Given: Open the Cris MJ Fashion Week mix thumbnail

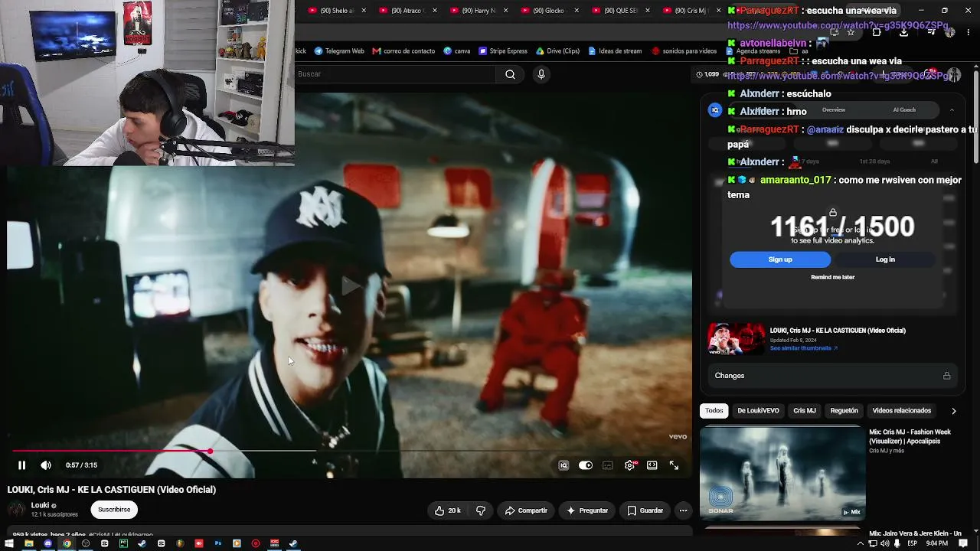Looking at the screenshot, I should pos(782,474).
